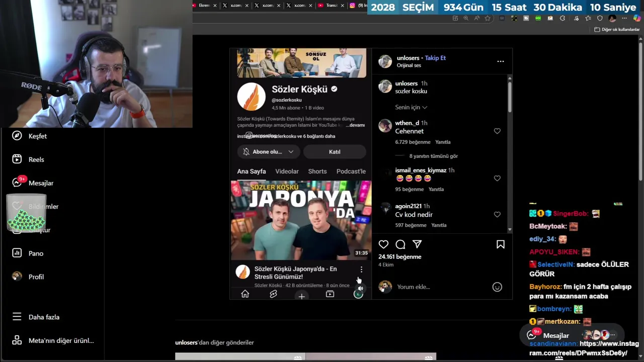Expand 8 yanıtın tümünü gör replies
Image resolution: width=644 pixels, height=362 pixels.
433,156
